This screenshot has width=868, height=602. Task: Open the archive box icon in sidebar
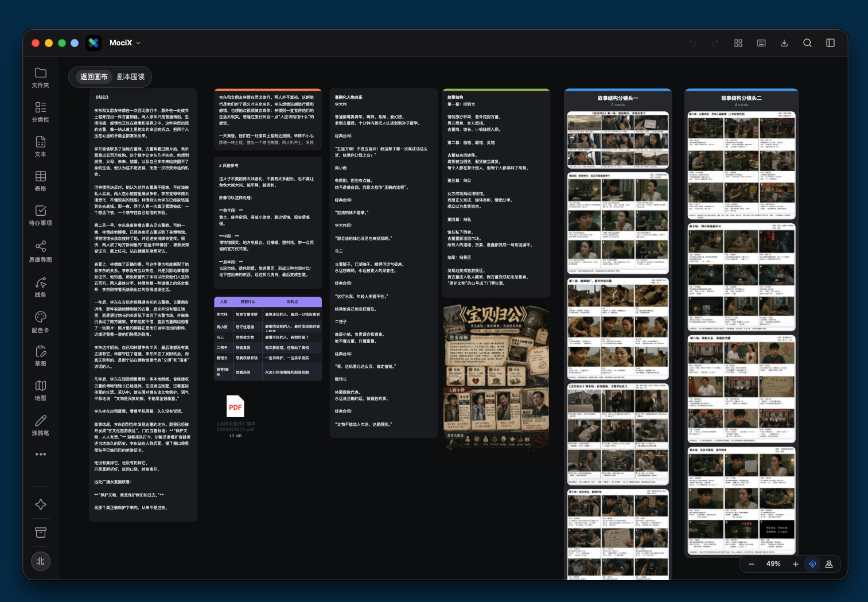(41, 533)
